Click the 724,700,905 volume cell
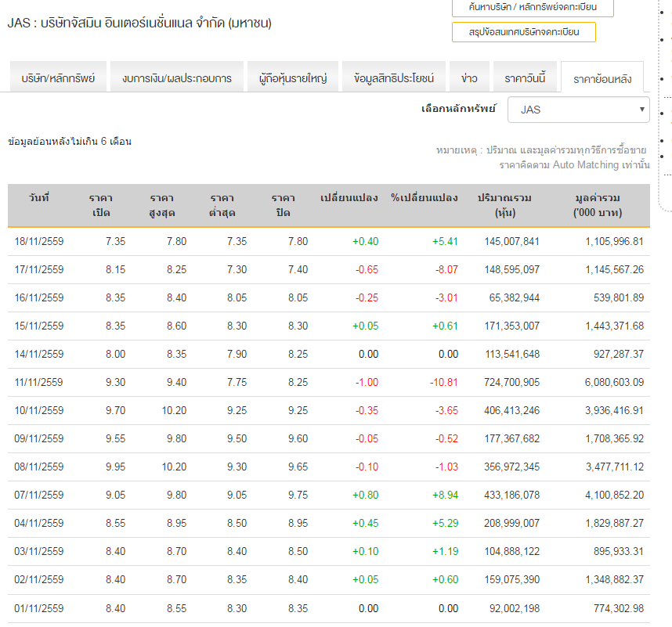Image resolution: width=672 pixels, height=627 pixels. [508, 382]
